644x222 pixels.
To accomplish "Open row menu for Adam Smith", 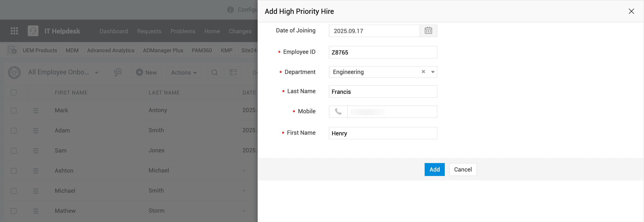I will [x=36, y=131].
